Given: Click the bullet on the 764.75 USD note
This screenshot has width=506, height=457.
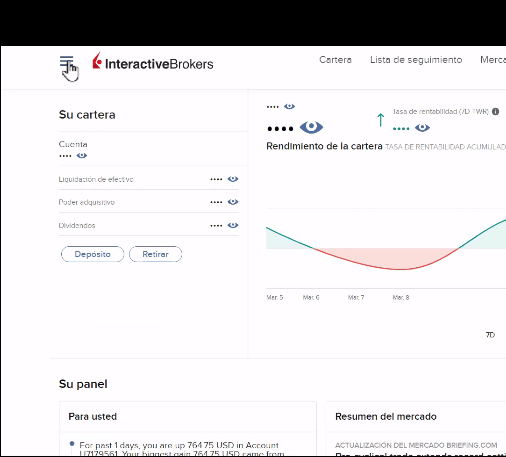Looking at the screenshot, I should pyautogui.click(x=72, y=444).
